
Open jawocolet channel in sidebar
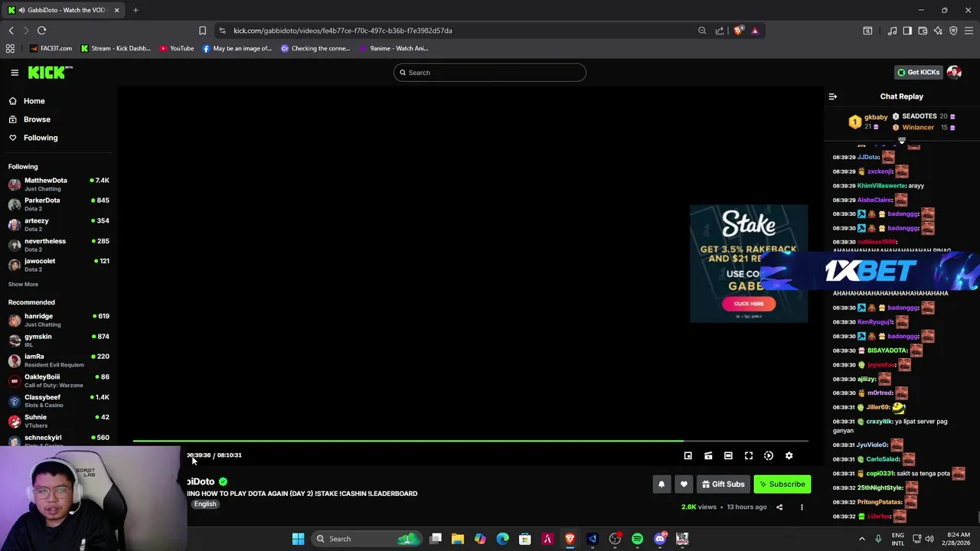click(58, 265)
